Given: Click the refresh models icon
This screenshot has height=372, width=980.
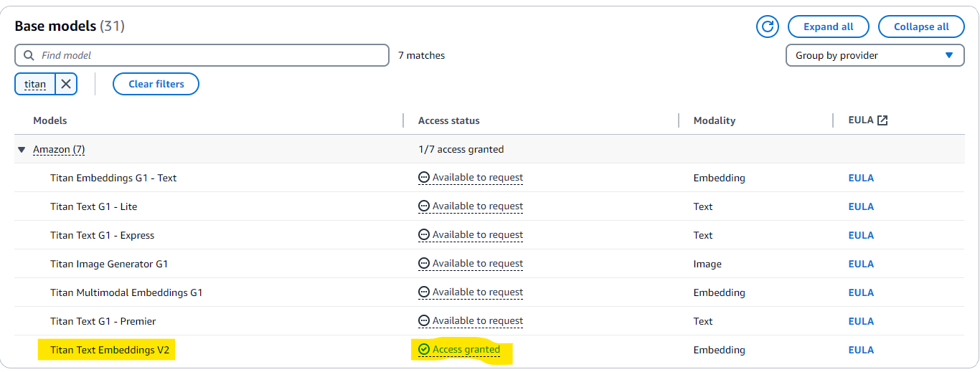Looking at the screenshot, I should pos(768,27).
